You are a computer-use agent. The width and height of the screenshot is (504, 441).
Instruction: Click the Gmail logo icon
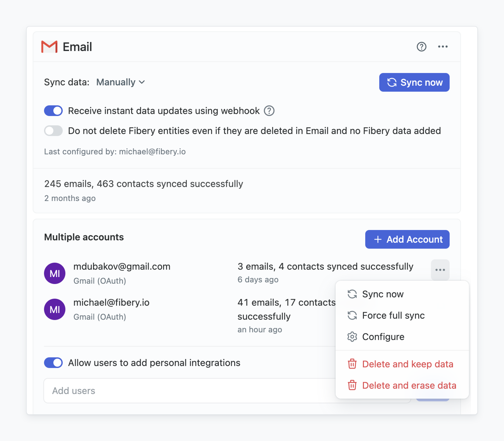coord(49,46)
